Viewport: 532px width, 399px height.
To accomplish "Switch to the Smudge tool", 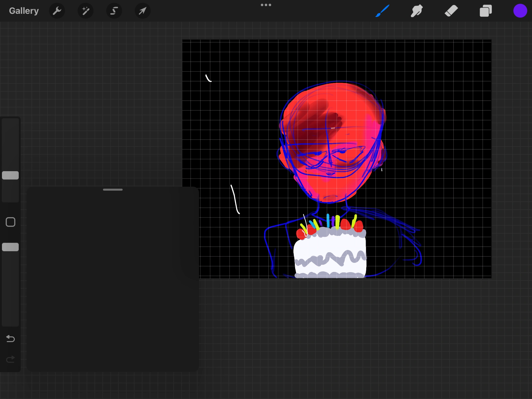I will click(417, 11).
